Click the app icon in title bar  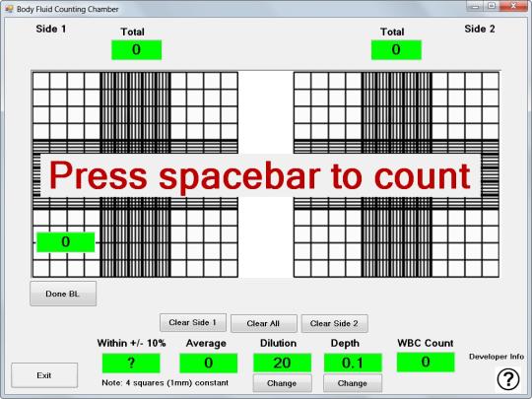[9, 9]
